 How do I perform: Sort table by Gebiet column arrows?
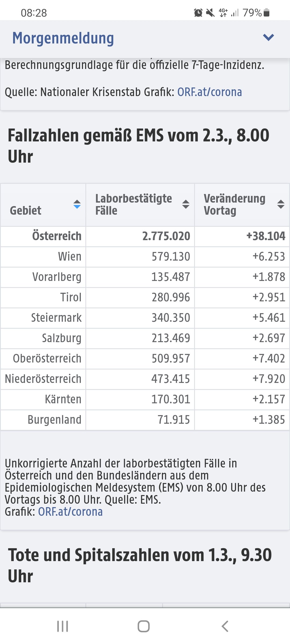77,204
